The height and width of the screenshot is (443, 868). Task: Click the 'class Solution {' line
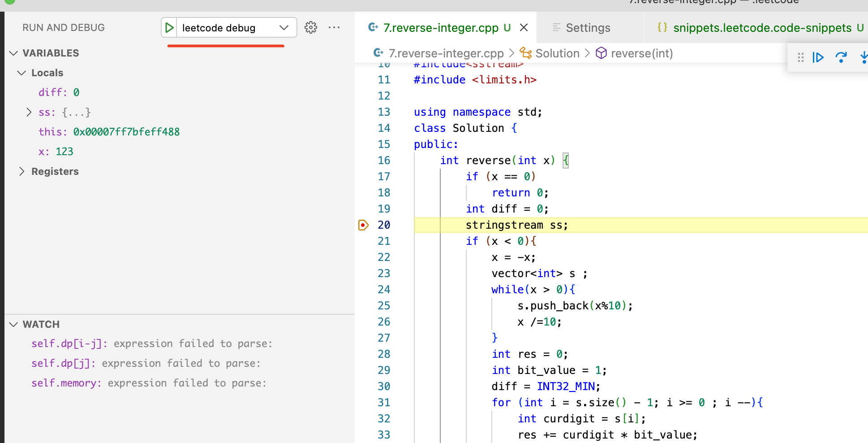click(465, 128)
